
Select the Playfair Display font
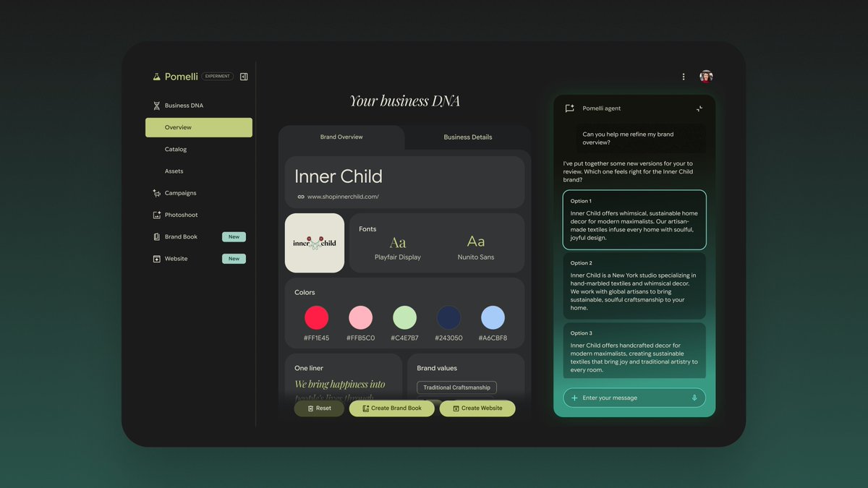pos(397,247)
